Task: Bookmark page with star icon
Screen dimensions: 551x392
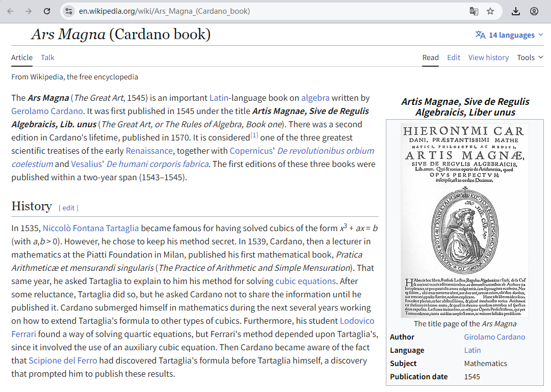Action: click(x=490, y=11)
